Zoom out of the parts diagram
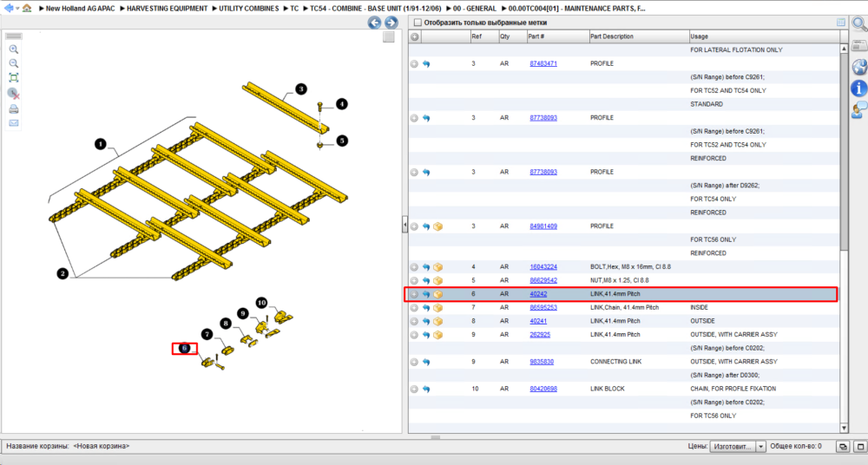This screenshot has width=868, height=465. coord(14,63)
